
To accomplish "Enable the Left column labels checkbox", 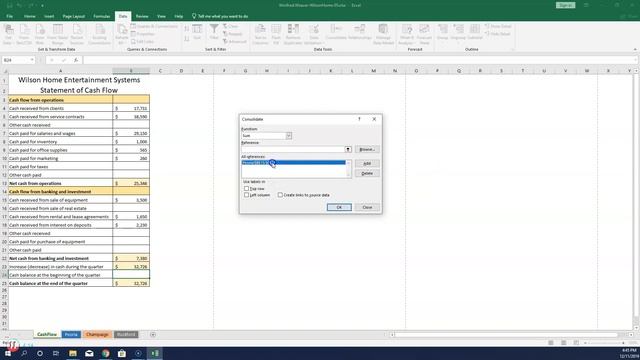I will tap(246, 195).
